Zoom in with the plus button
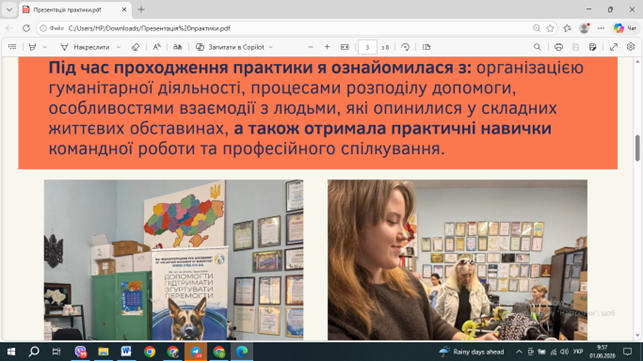643x361 pixels. pyautogui.click(x=327, y=47)
